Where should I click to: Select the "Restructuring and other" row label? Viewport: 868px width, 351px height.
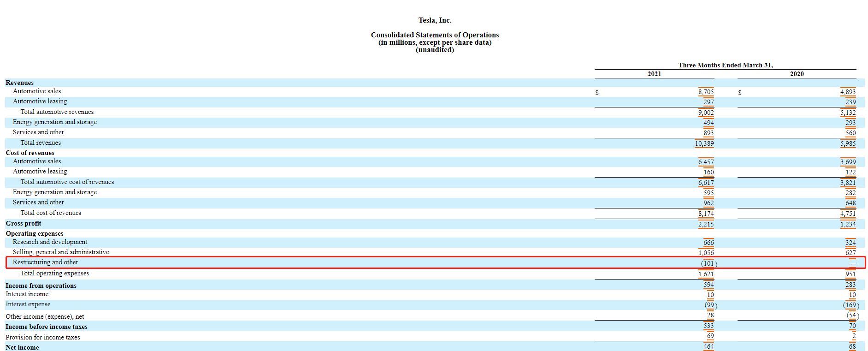45,262
